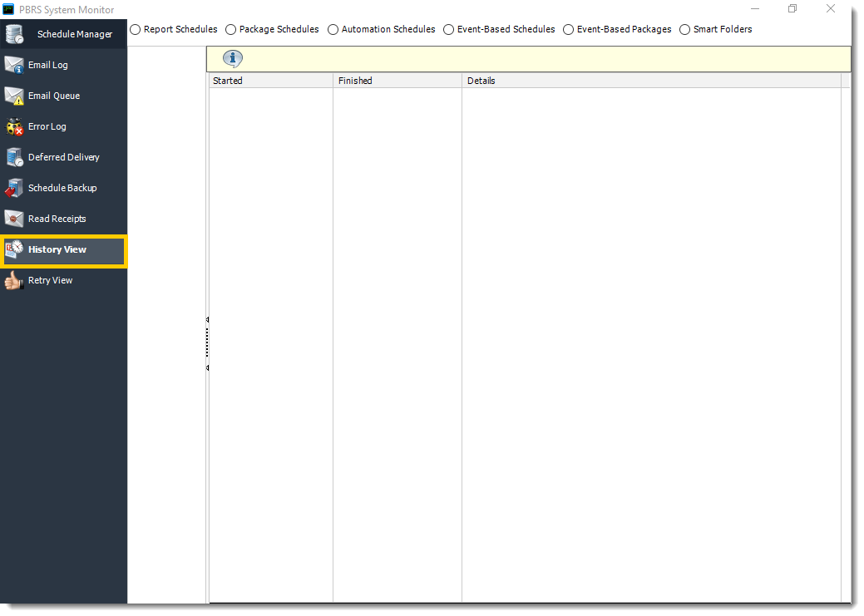Collapse panel using upper splitter arrow
Image resolution: width=864 pixels, height=616 pixels.
pyautogui.click(x=207, y=319)
